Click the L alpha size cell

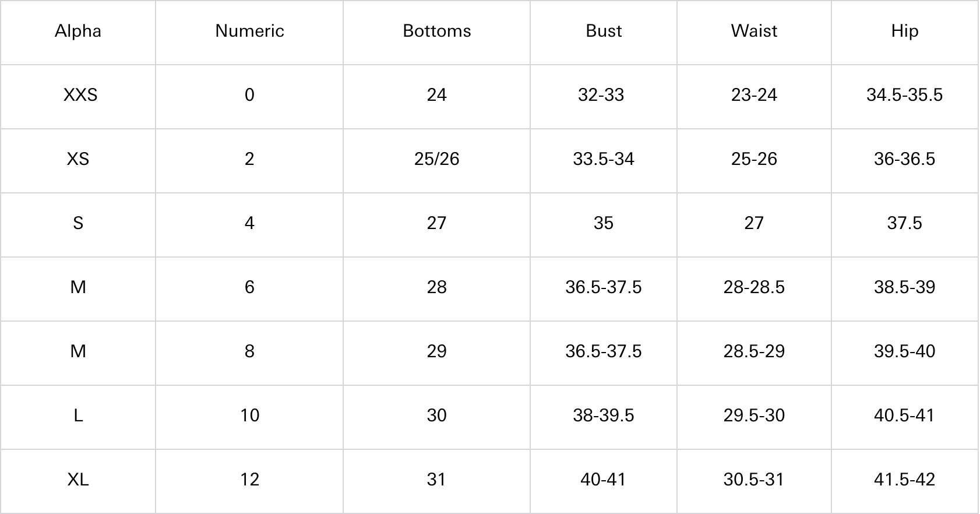[78, 416]
